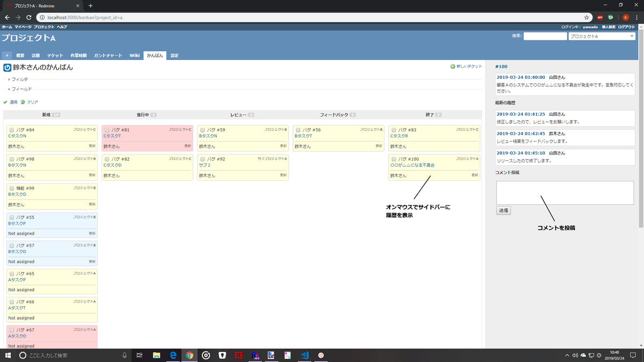644x362 pixels.
Task: Click the blue + tab icon in project navigation
Action: 7,55
